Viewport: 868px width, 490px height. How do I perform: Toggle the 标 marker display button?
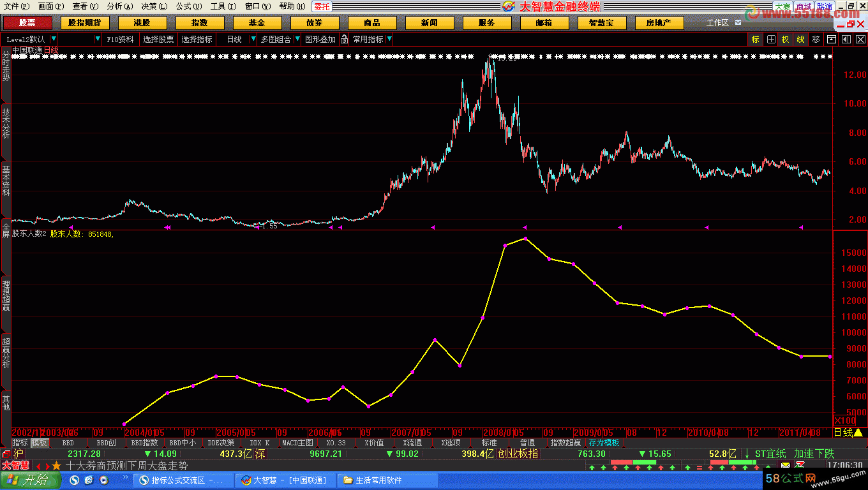tap(756, 40)
